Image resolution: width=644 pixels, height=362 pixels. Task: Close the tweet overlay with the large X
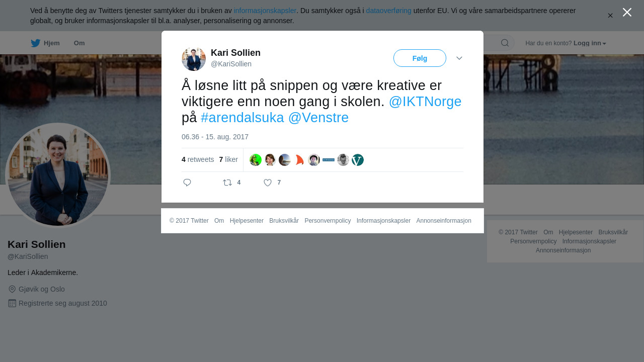point(627,12)
